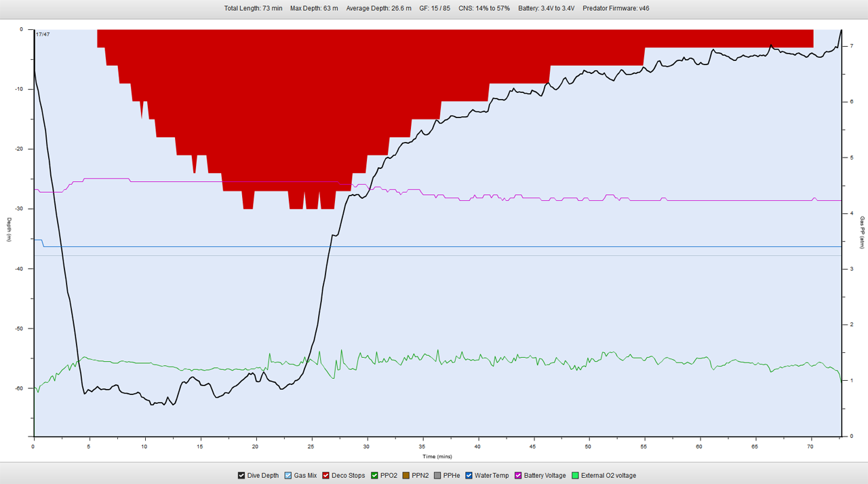Toggle the Dive Depth checkbox
868x484 pixels.
pyautogui.click(x=241, y=476)
